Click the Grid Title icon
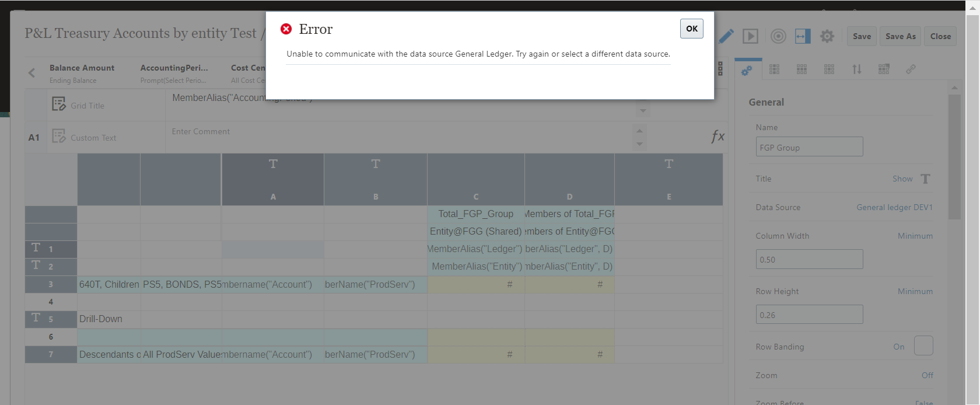This screenshot has height=405, width=980. click(x=59, y=104)
